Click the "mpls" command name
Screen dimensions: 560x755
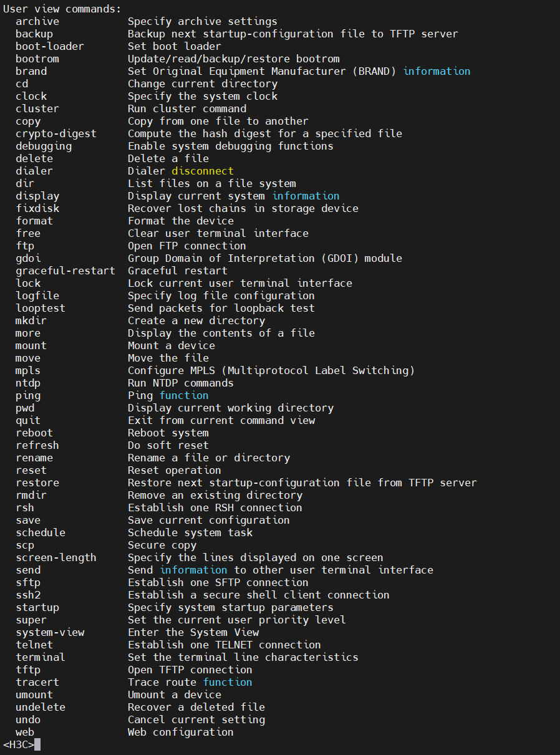pos(28,370)
